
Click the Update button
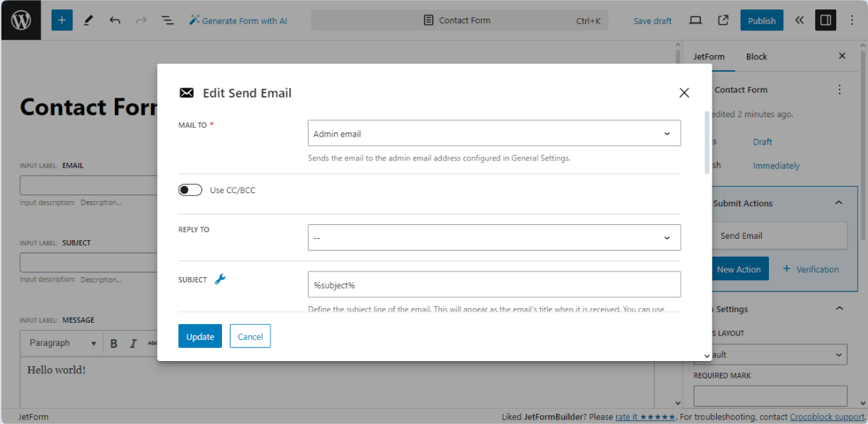coord(200,336)
